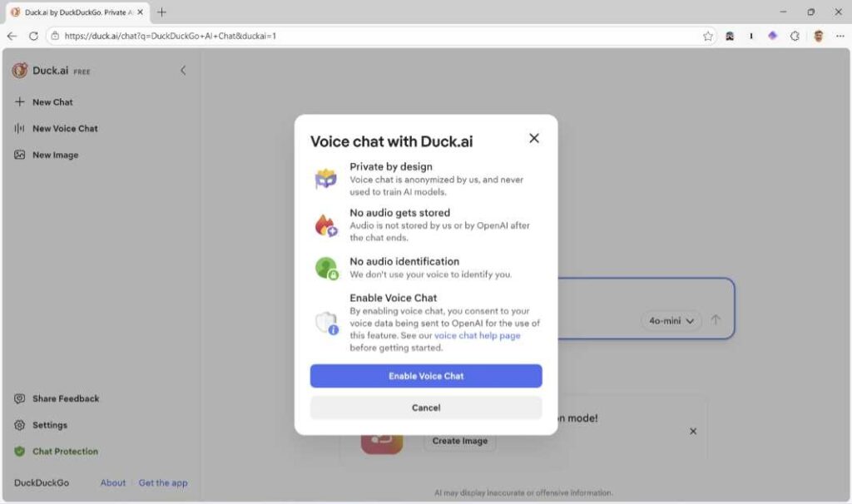Click the Chat Protection shield icon
Image resolution: width=852 pixels, height=504 pixels.
click(x=20, y=452)
